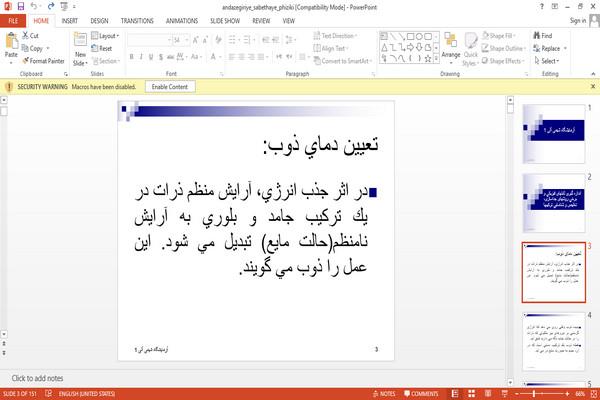
Task: Click zoom in plus button
Action: tap(567, 393)
